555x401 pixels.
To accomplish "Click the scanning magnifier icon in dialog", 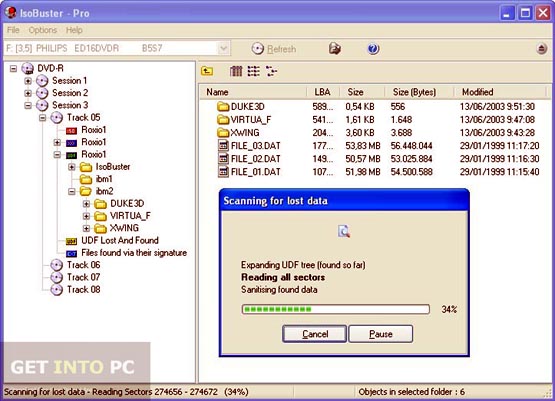I will pyautogui.click(x=344, y=231).
